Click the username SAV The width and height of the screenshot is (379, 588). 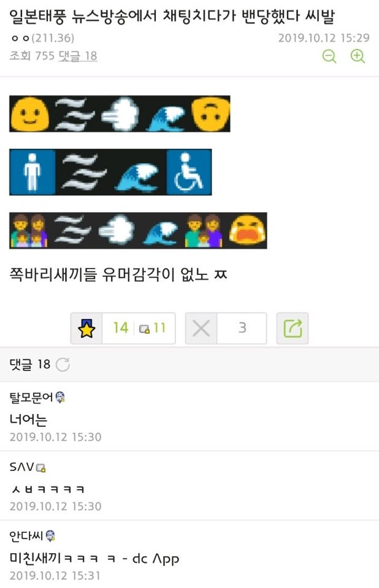tap(22, 467)
